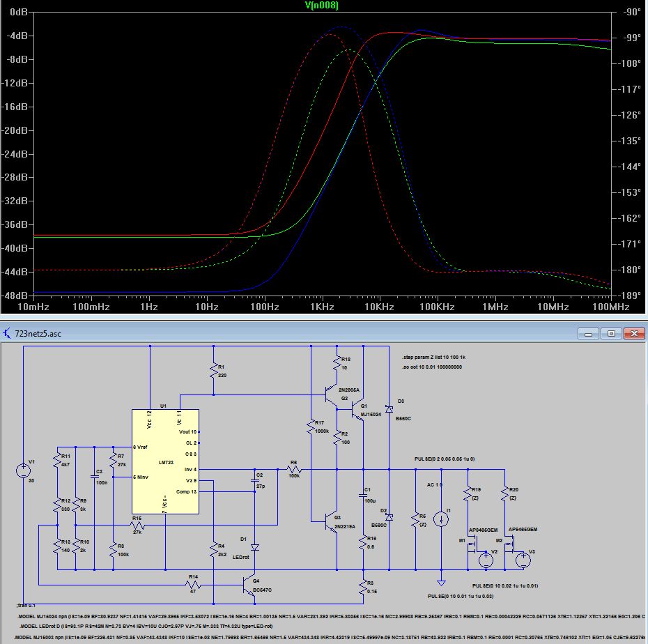Viewport: 648px width, 644px height.
Task: Select the ground symbol below I1
Action: click(x=441, y=583)
